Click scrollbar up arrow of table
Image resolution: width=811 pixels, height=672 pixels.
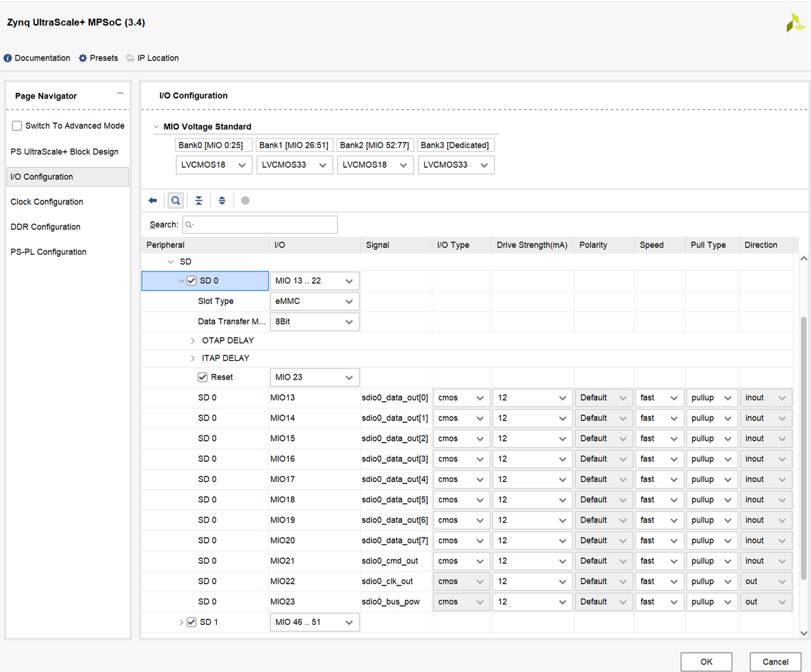click(x=804, y=259)
